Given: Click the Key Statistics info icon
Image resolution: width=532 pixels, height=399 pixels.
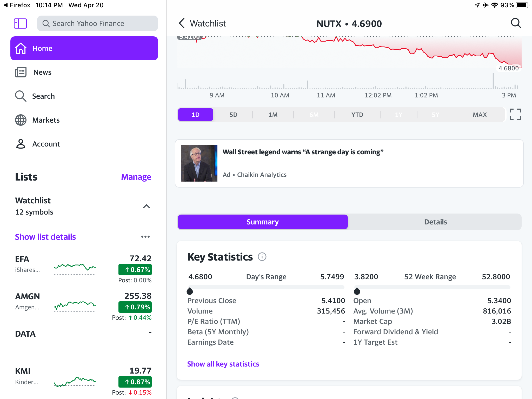Looking at the screenshot, I should point(262,257).
